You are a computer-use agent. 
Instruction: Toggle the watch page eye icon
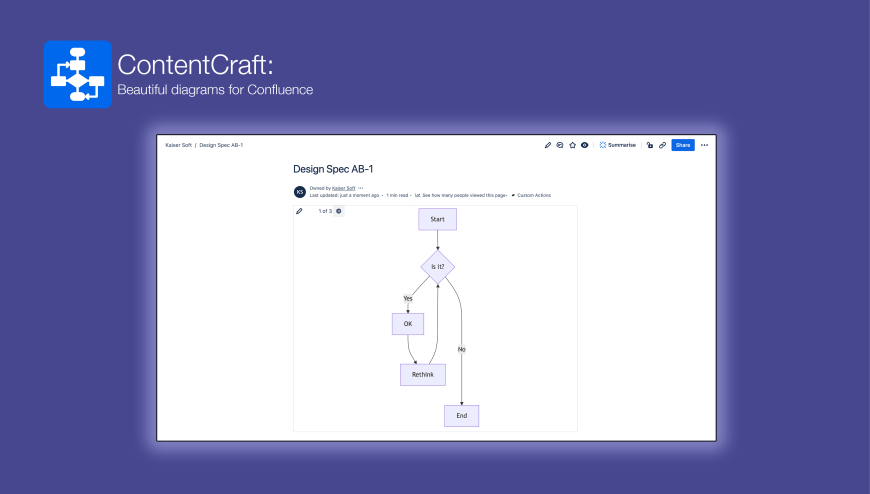[x=584, y=145]
